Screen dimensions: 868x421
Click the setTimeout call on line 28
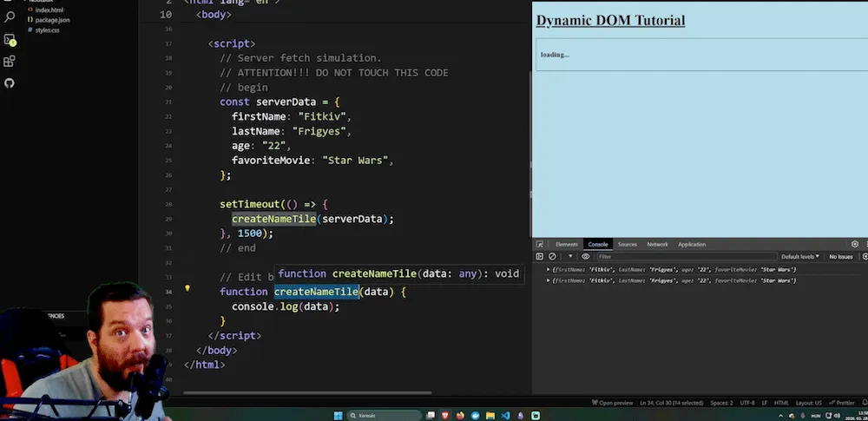(250, 204)
